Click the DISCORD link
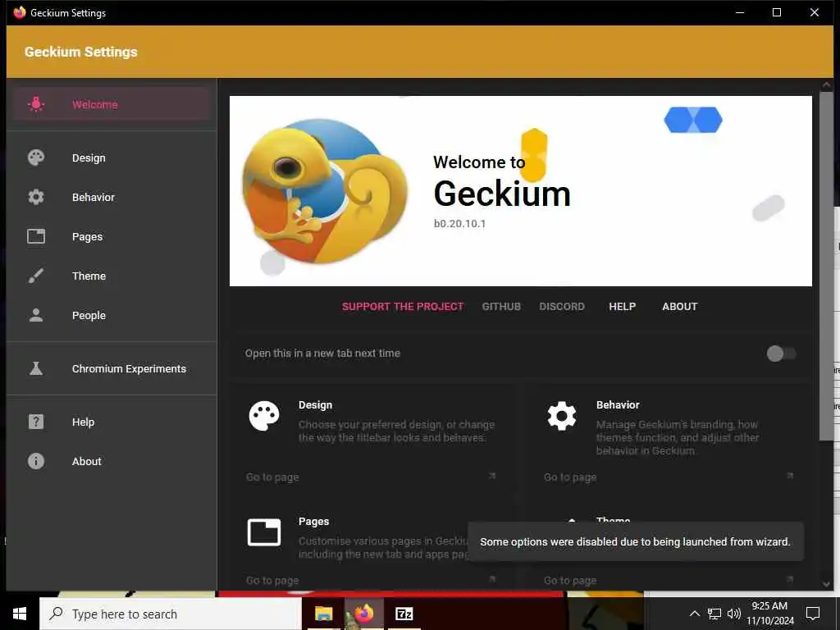 tap(562, 307)
